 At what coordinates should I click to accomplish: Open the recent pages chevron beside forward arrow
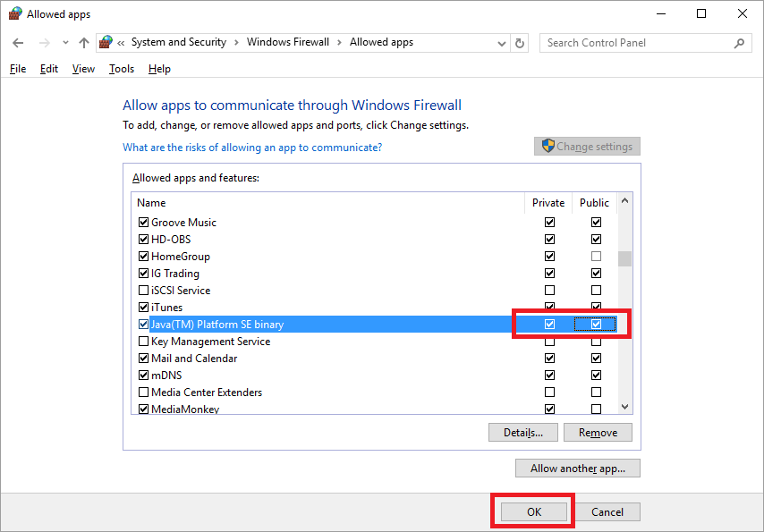(64, 42)
